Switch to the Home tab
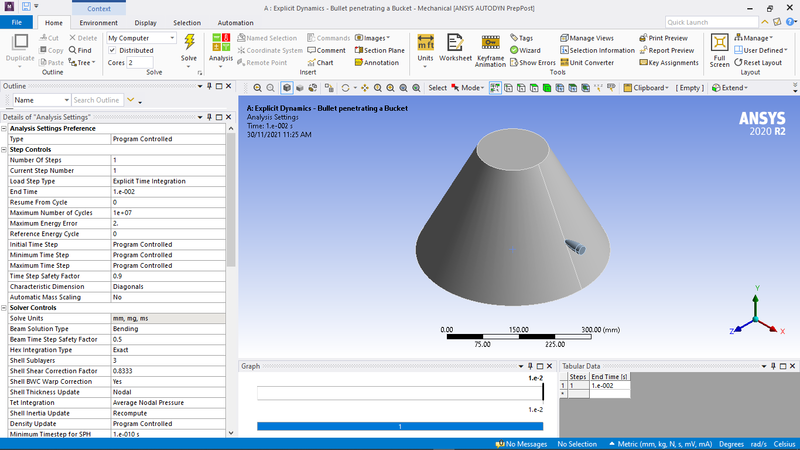The height and width of the screenshot is (450, 800). 54,22
